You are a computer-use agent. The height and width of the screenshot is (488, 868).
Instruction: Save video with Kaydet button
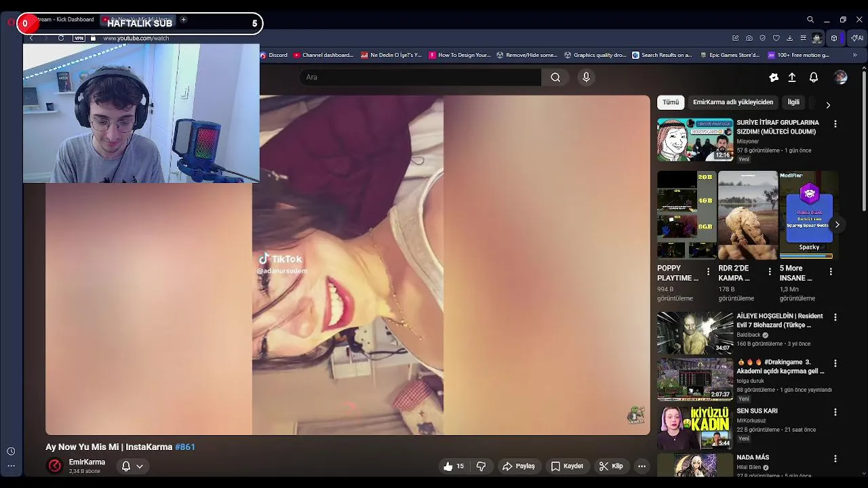click(567, 466)
